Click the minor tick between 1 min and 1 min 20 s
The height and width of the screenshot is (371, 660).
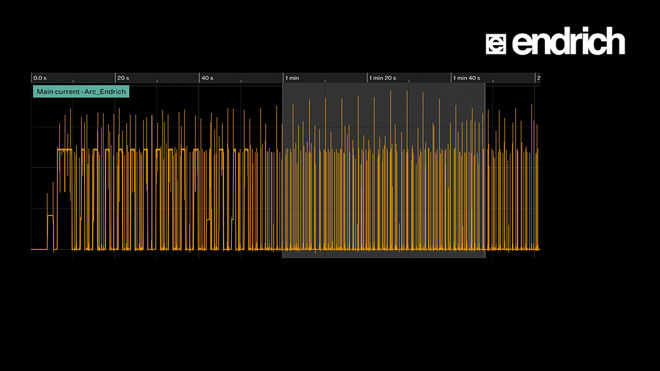[x=325, y=81]
